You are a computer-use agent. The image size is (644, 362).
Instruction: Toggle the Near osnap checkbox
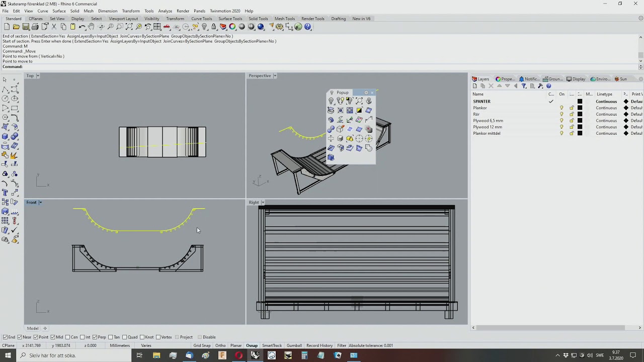point(20,337)
